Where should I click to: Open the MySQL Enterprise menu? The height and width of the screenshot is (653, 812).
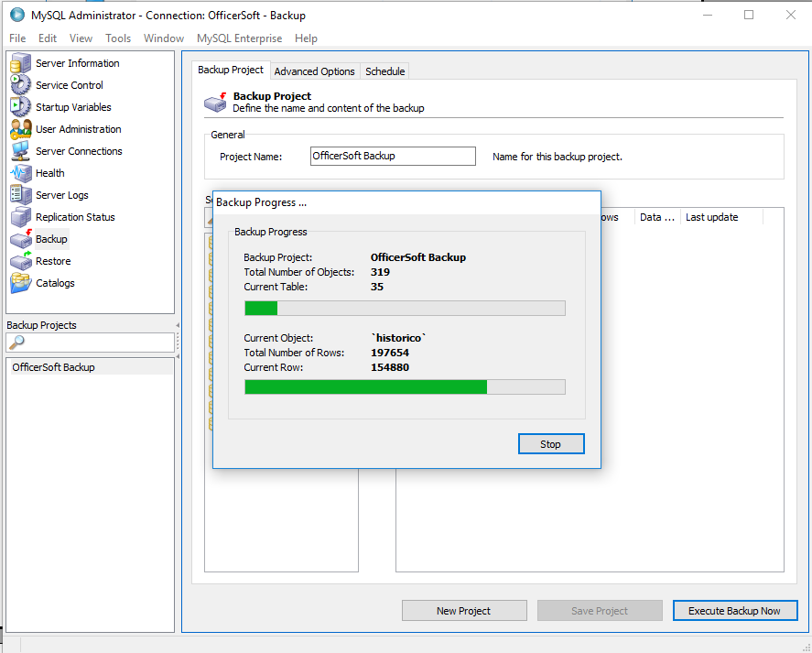coord(239,38)
